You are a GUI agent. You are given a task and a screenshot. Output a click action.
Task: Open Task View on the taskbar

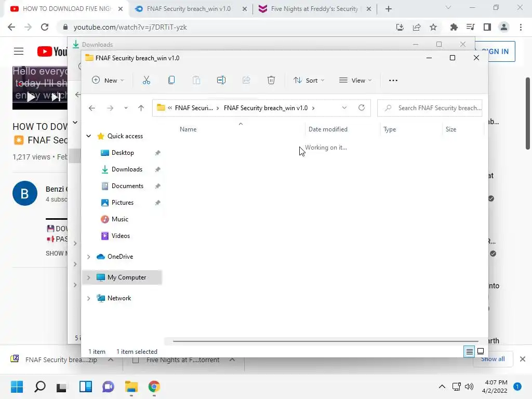62,387
